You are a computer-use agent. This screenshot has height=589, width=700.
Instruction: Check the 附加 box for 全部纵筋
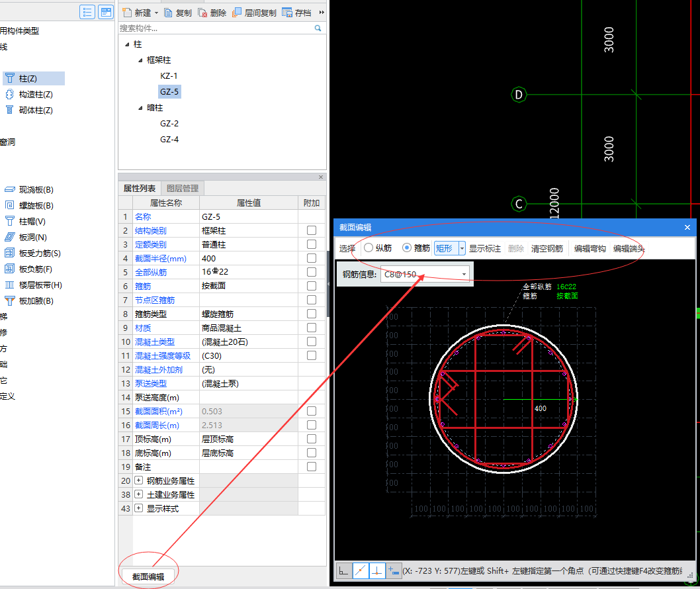pos(312,272)
